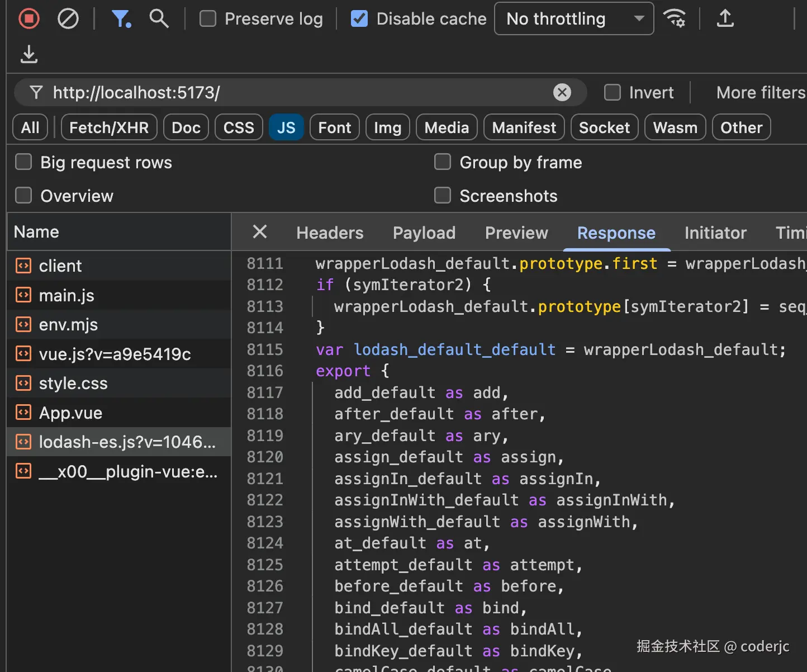Open network conditions wifi settings icon
This screenshot has width=807, height=672.
675,18
